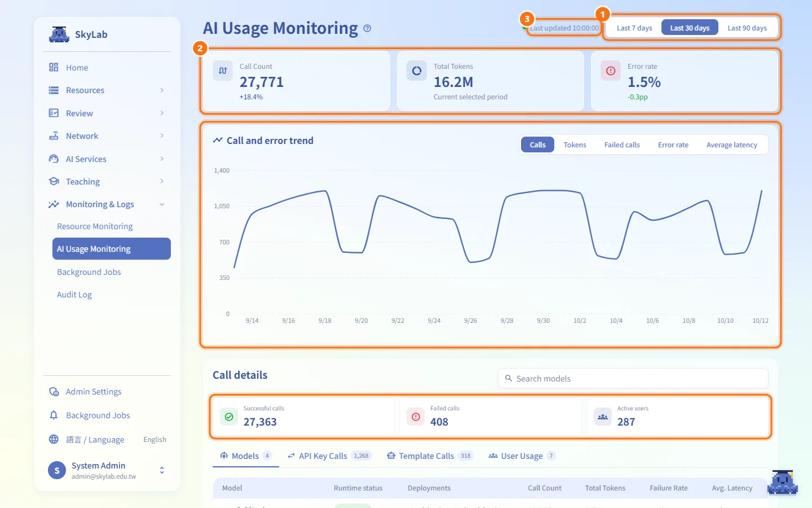
Task: Click the Successful calls checkmark icon
Action: [x=229, y=417]
